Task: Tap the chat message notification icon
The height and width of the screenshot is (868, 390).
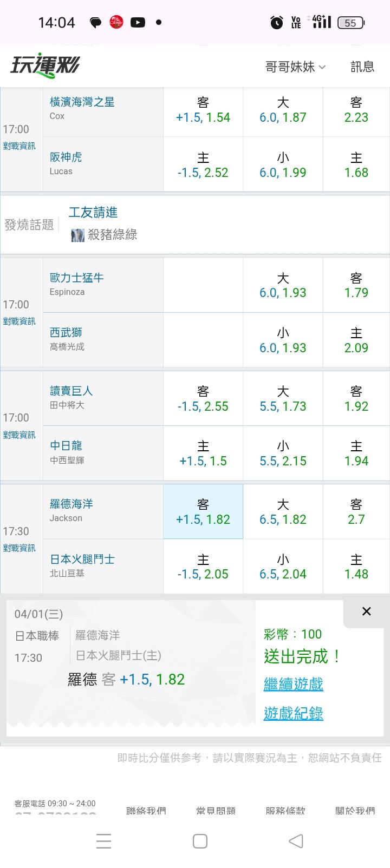Action: tap(95, 22)
